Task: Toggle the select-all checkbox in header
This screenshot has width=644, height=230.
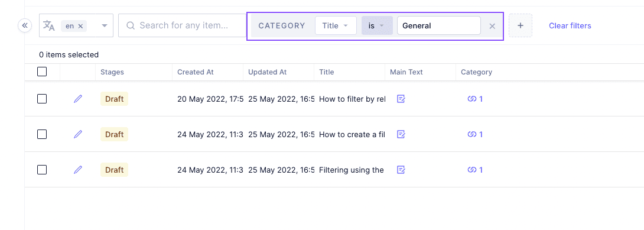Action: point(42,72)
